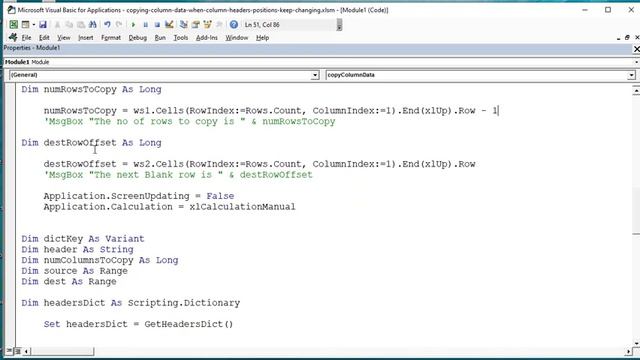Click the horizontal scrollbar left arrow

pos(26,351)
